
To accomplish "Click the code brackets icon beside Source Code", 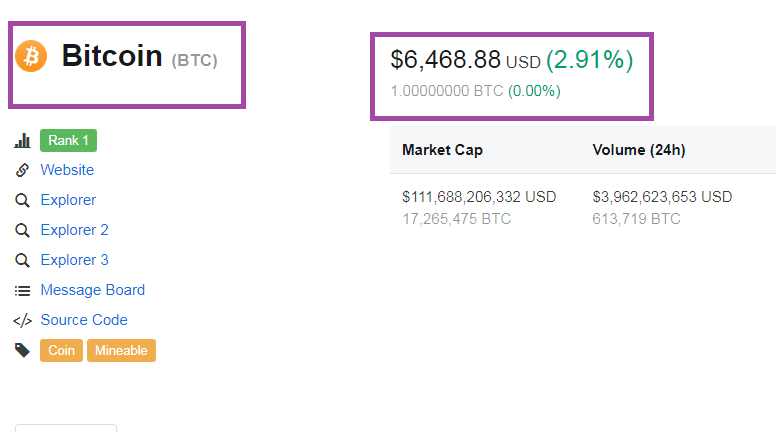I will pyautogui.click(x=22, y=321).
